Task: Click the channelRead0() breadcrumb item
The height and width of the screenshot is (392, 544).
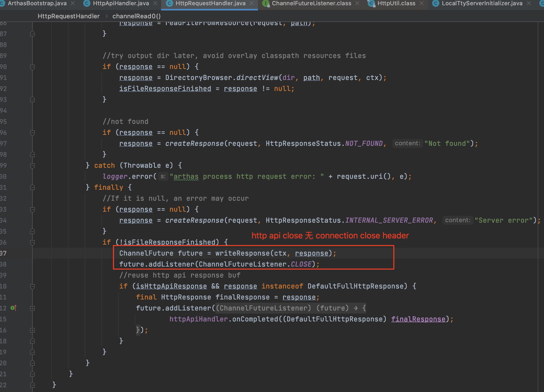Action: pos(136,16)
